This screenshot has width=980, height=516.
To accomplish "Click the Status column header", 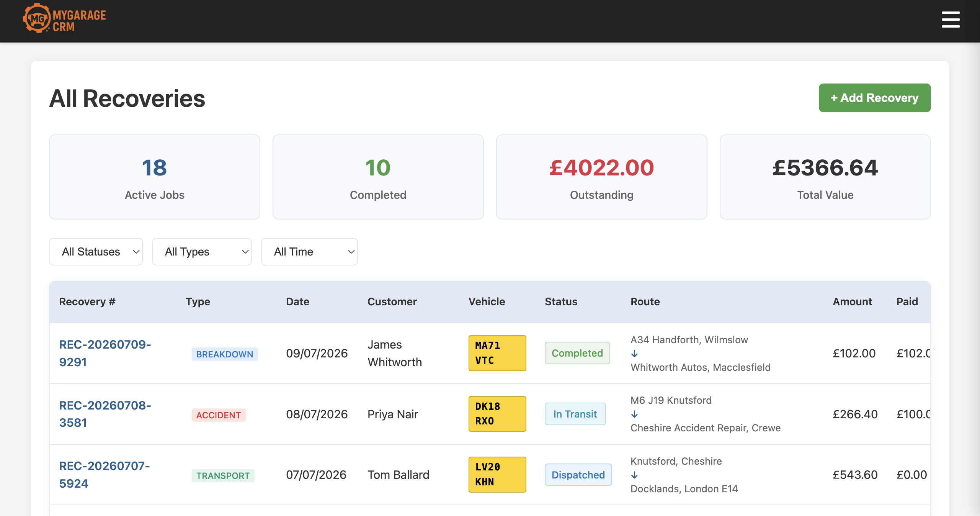I will pos(561,302).
